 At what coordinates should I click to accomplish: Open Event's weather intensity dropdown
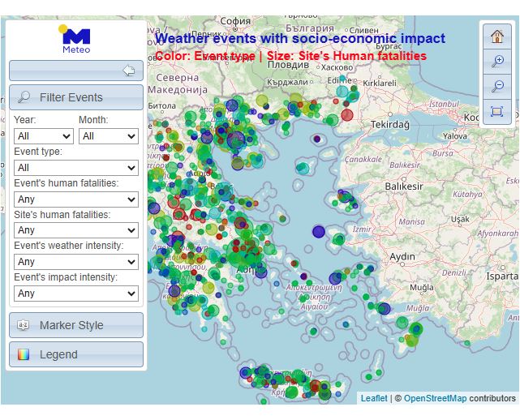[x=76, y=262]
